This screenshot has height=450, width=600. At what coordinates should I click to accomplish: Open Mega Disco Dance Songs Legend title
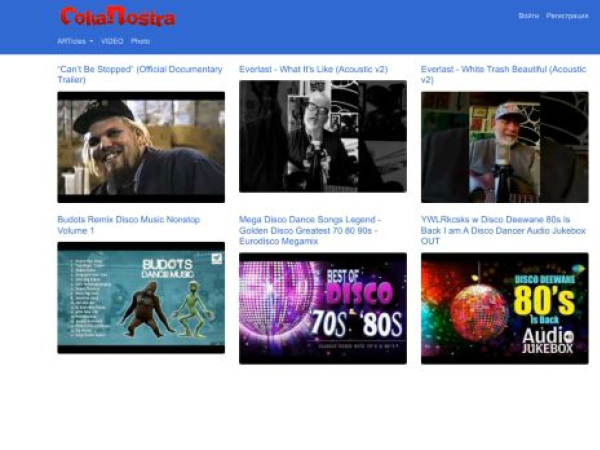[x=310, y=230]
